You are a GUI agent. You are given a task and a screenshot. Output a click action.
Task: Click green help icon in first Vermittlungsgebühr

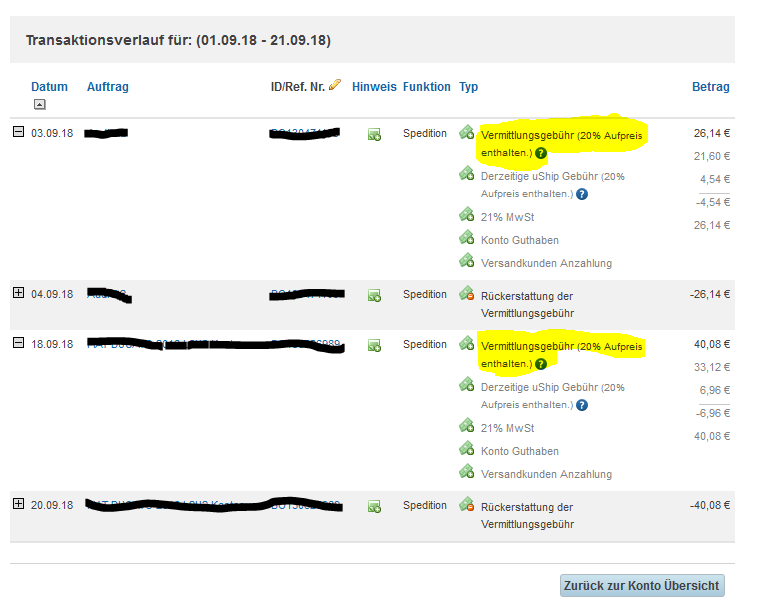click(541, 154)
